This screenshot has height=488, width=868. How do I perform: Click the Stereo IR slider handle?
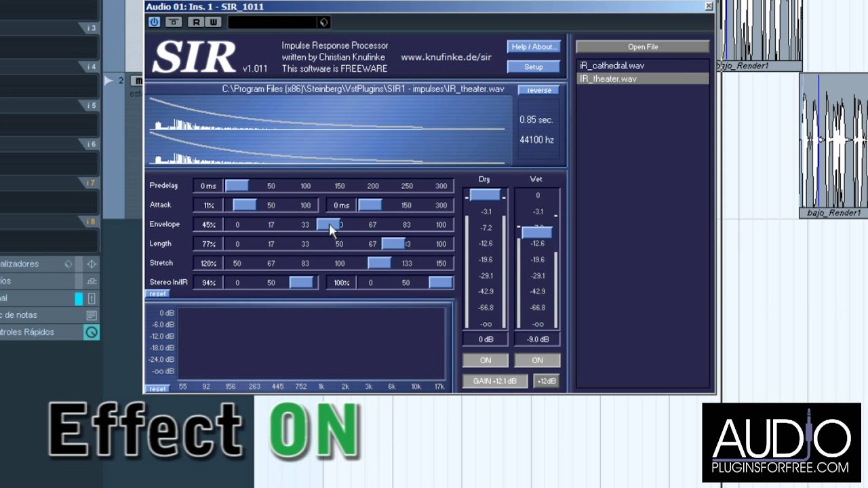click(x=441, y=282)
